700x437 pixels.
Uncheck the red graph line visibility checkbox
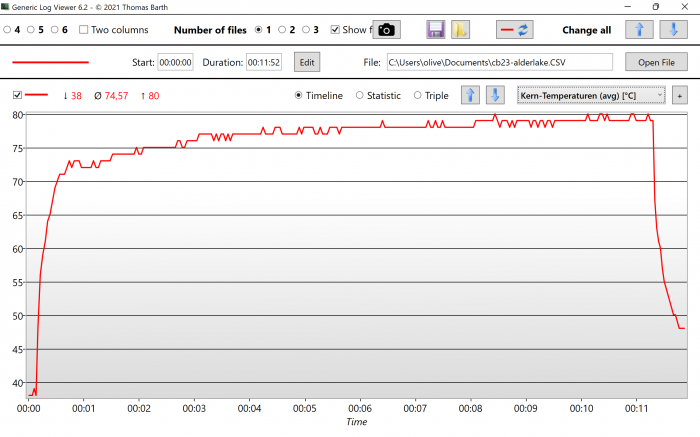[x=17, y=95]
